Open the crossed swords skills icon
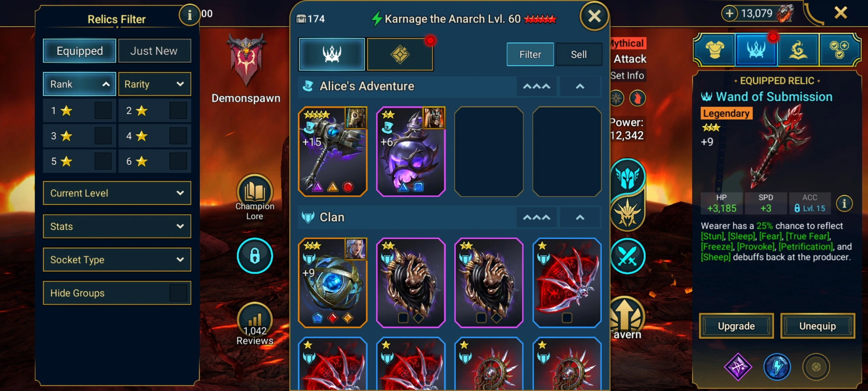 (627, 256)
